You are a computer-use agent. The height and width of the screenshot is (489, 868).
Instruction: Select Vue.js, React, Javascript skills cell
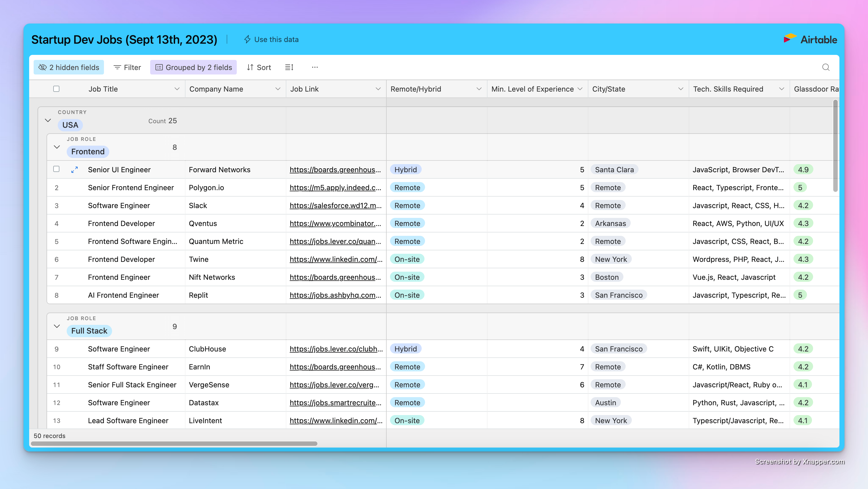pos(739,277)
